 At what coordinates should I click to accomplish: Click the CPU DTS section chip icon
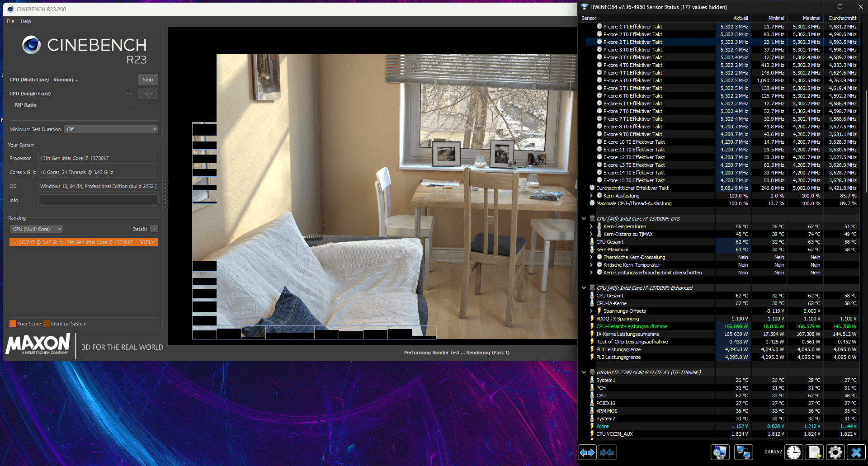[x=592, y=219]
